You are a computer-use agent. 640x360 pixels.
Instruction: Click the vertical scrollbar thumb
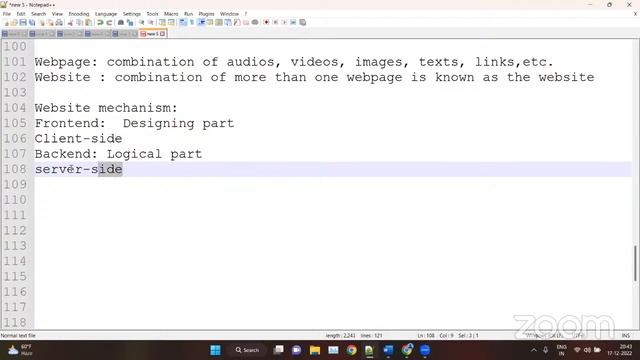coord(635,263)
